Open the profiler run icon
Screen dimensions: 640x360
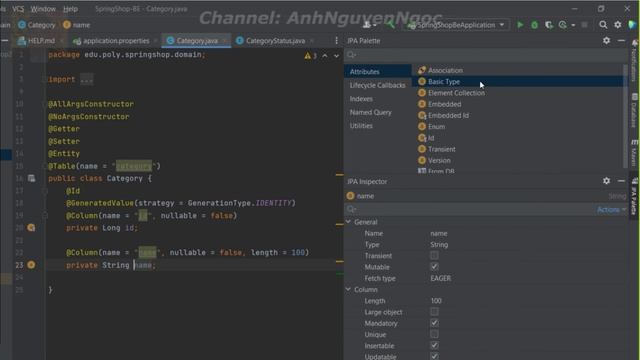[563, 25]
